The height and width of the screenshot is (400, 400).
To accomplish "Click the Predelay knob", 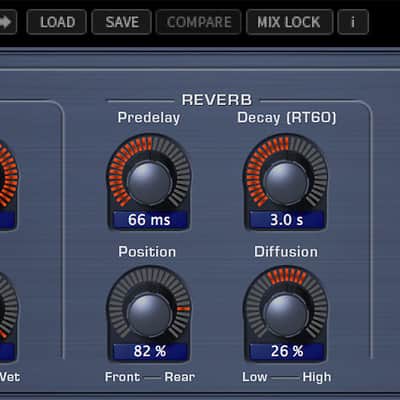I will (x=149, y=183).
